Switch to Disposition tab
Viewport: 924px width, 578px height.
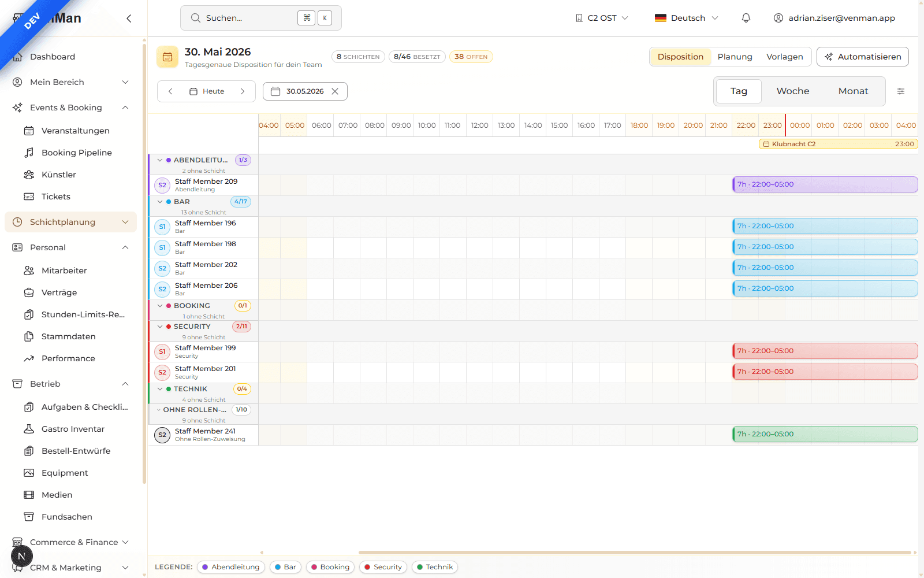[680, 57]
